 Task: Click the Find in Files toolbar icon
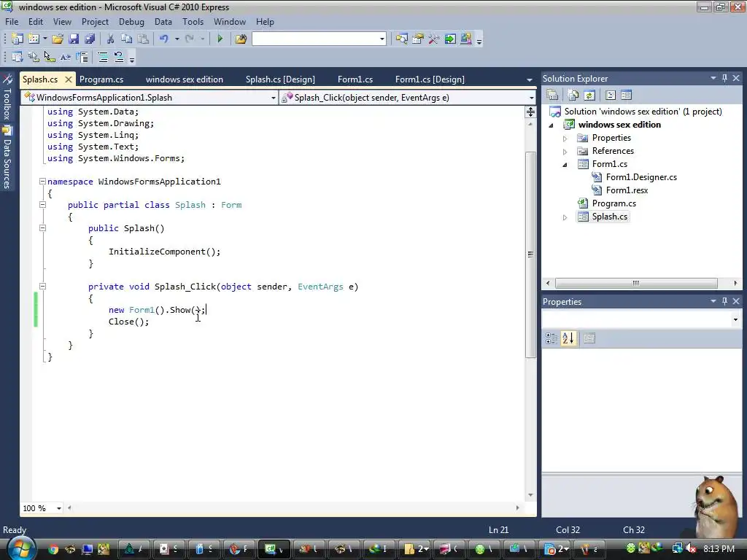(x=241, y=39)
